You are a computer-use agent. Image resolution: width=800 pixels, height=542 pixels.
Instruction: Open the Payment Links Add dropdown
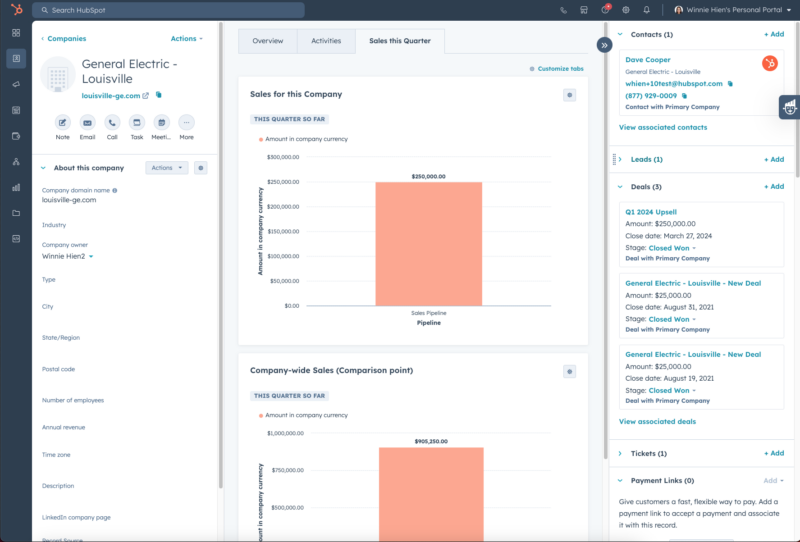click(x=773, y=480)
